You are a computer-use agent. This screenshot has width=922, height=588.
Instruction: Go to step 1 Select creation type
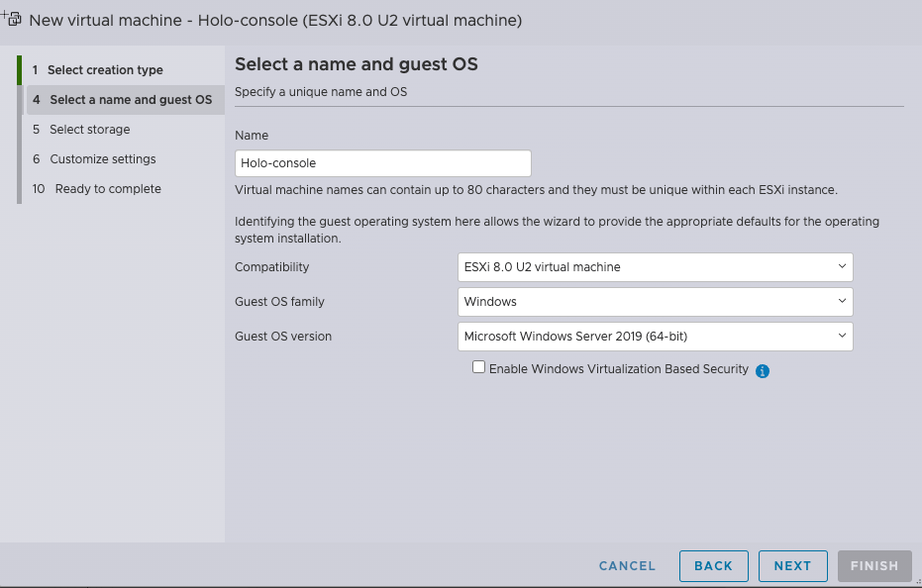click(106, 70)
